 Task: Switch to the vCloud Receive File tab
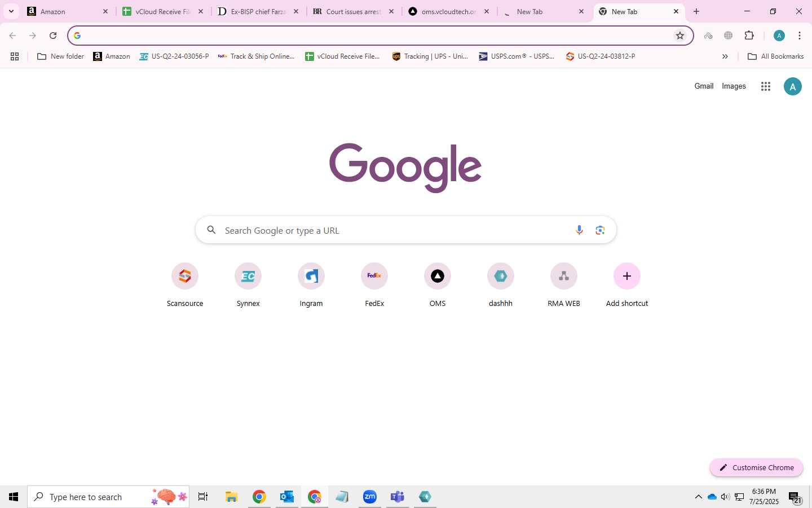[164, 11]
